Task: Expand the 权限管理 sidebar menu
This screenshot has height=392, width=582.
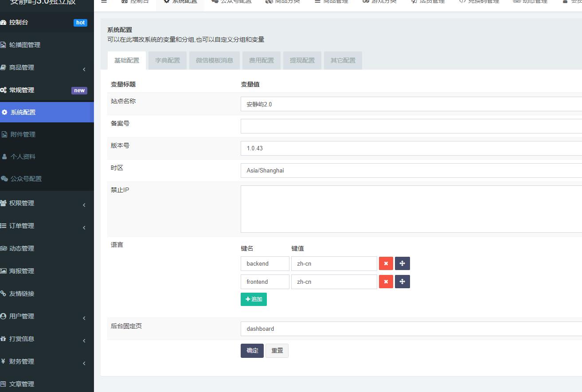Action: pyautogui.click(x=22, y=203)
